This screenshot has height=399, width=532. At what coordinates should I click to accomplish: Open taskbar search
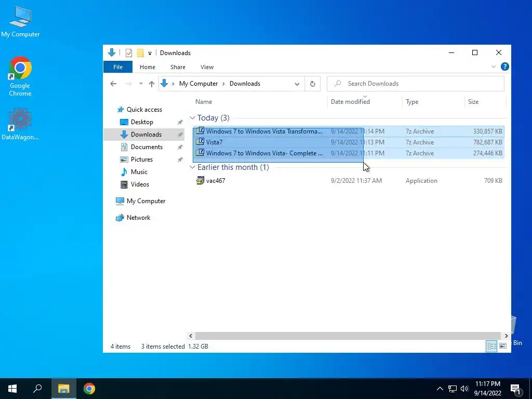coord(37,389)
